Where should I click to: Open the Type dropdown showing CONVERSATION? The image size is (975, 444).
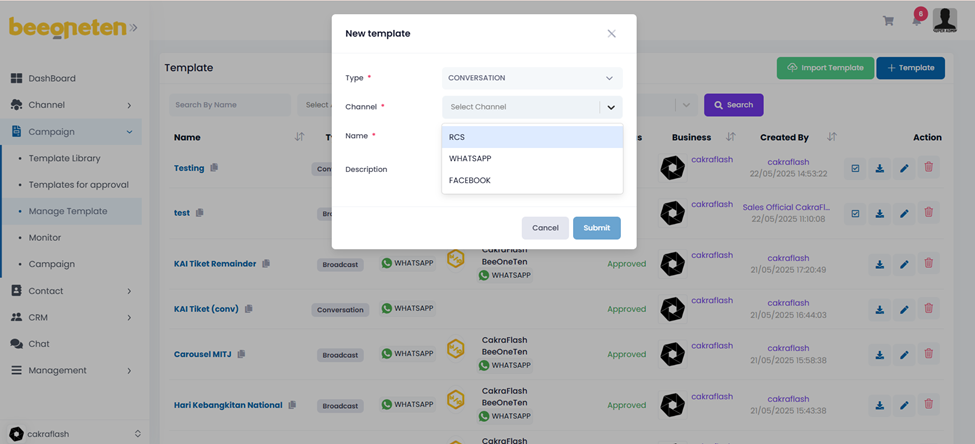(532, 78)
